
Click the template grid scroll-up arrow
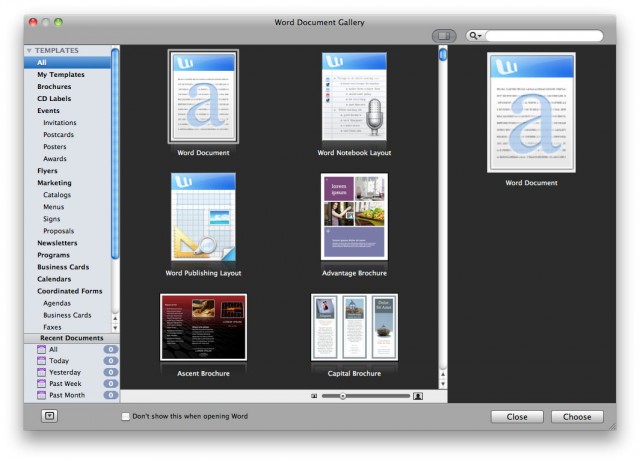point(443,374)
